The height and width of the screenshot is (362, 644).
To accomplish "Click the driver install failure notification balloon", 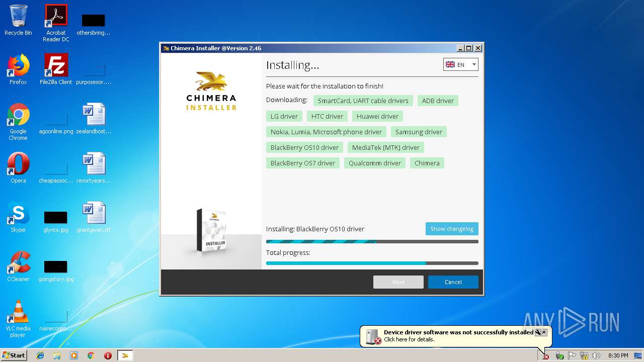I will tap(456, 336).
